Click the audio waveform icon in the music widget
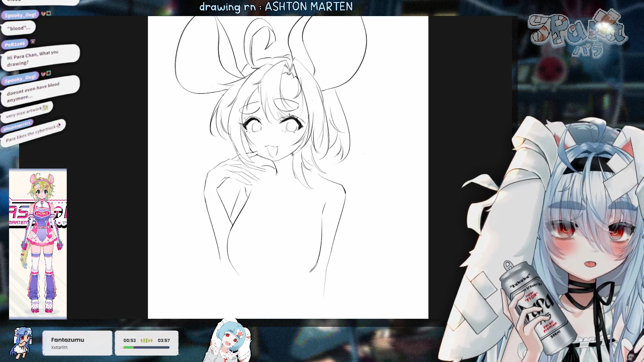Screen dimensions: 644x362 pyautogui.click(x=146, y=340)
